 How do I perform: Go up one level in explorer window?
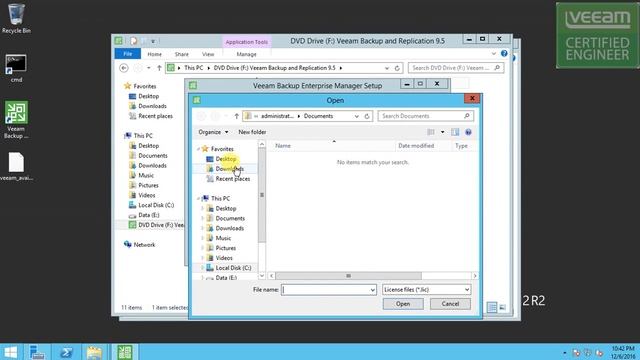159,68
